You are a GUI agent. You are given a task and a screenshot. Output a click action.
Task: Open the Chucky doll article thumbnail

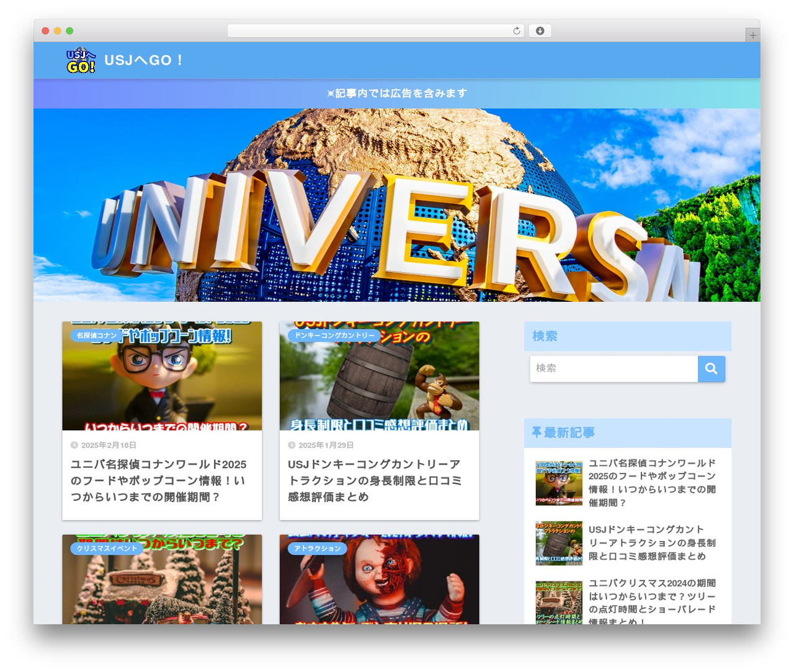pos(380,580)
